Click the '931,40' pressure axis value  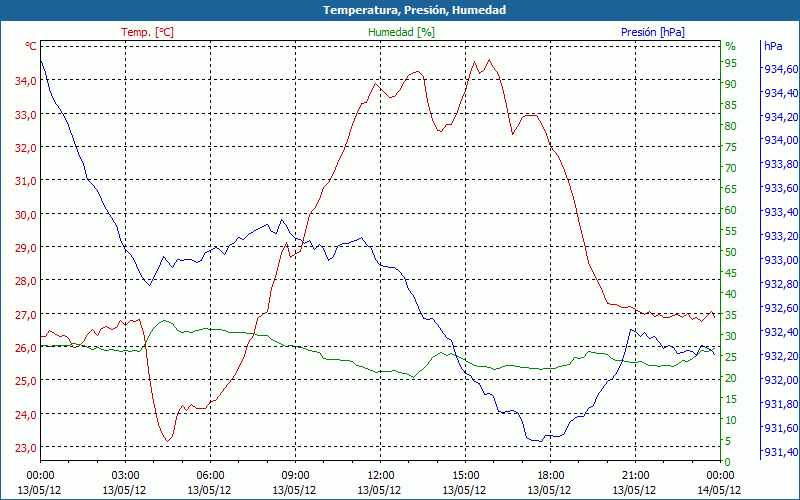[781, 452]
